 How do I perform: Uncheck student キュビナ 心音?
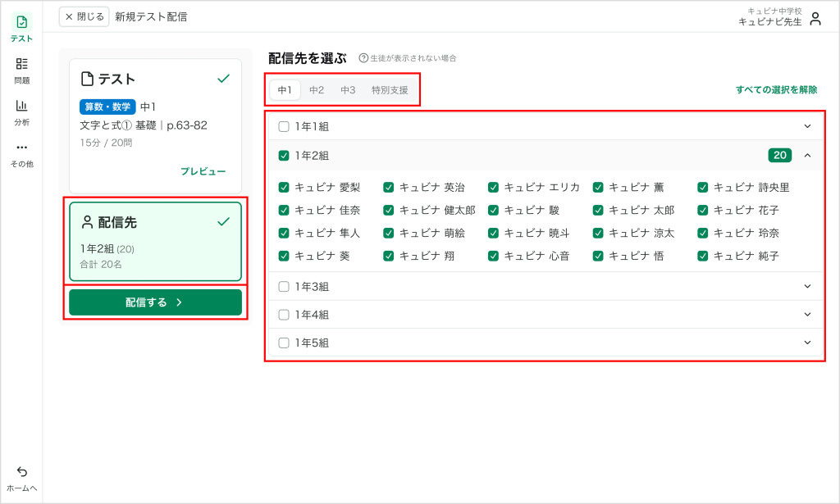(x=493, y=257)
